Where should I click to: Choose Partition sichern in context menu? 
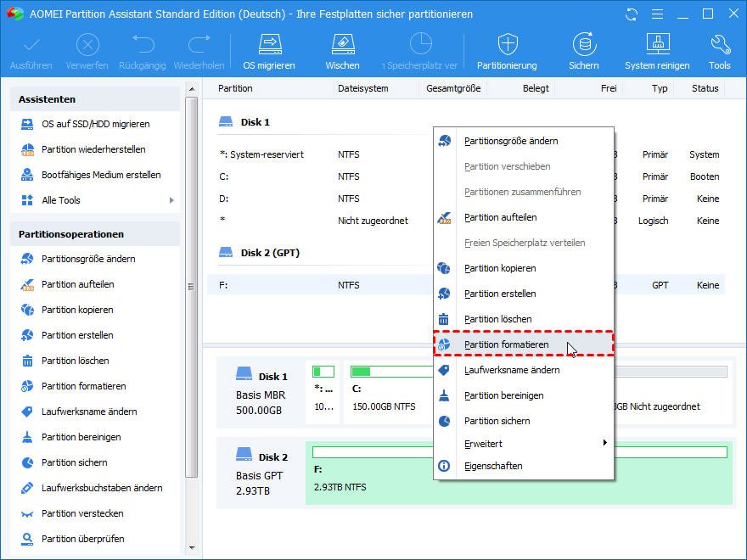(x=523, y=421)
